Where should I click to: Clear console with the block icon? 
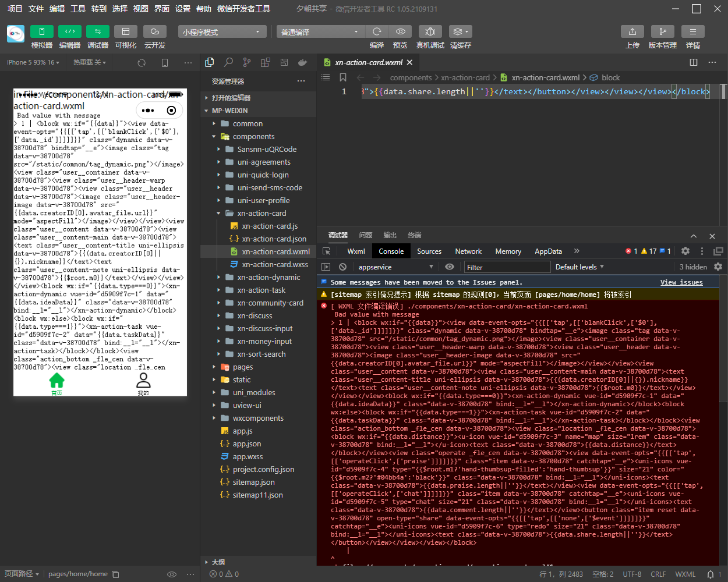point(343,267)
